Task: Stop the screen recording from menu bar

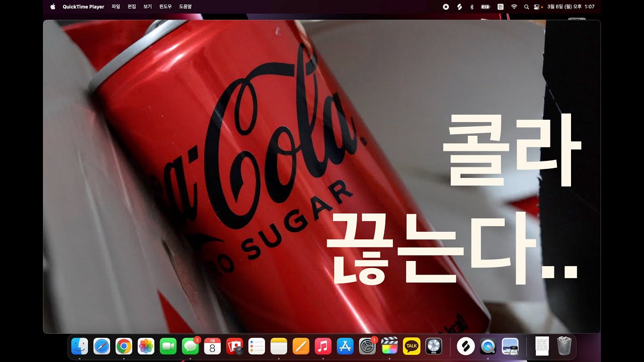Action: [446, 7]
